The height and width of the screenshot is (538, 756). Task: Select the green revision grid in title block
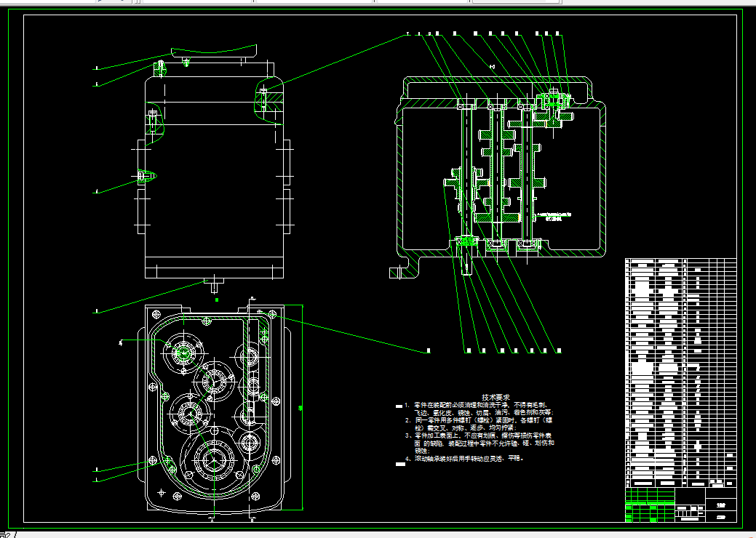coord(650,505)
